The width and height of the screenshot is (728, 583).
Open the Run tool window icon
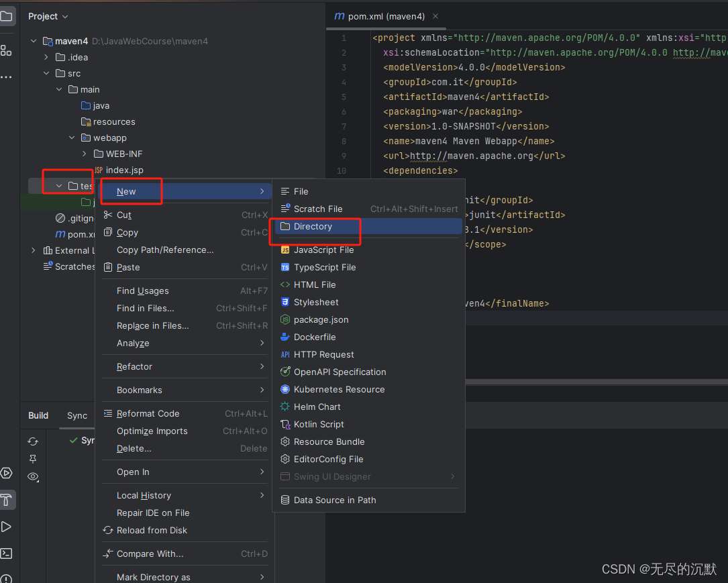tap(6, 527)
